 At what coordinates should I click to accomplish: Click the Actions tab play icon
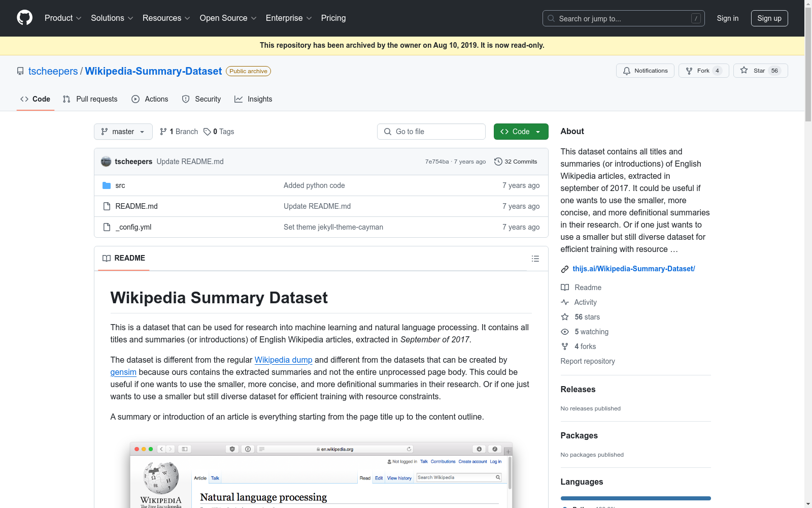135,99
